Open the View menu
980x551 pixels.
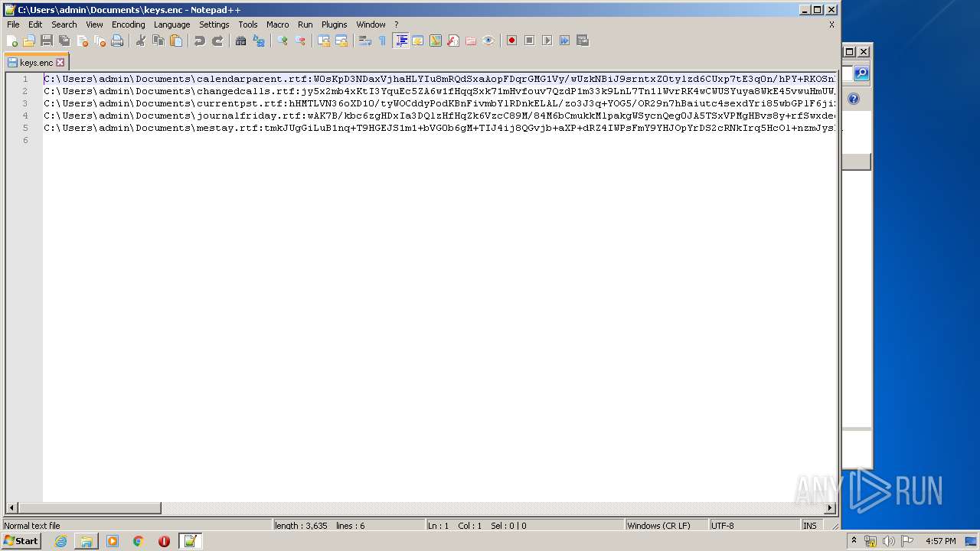[x=94, y=24]
